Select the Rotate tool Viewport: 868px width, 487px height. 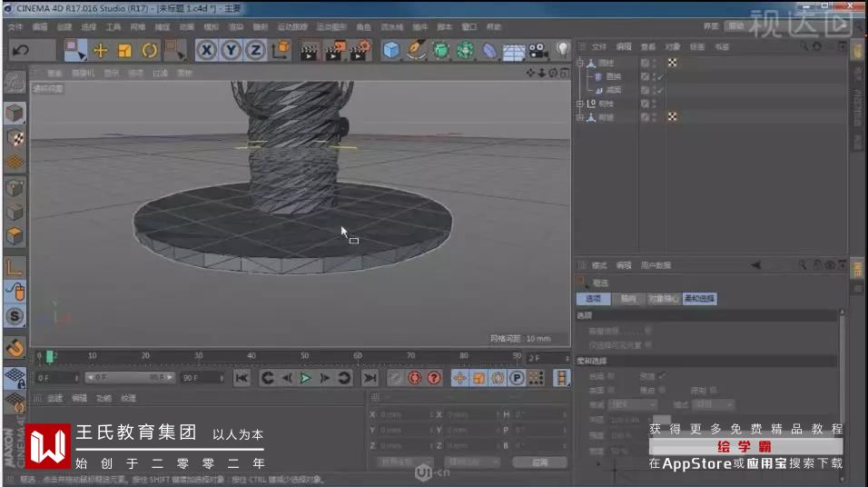pyautogui.click(x=150, y=50)
